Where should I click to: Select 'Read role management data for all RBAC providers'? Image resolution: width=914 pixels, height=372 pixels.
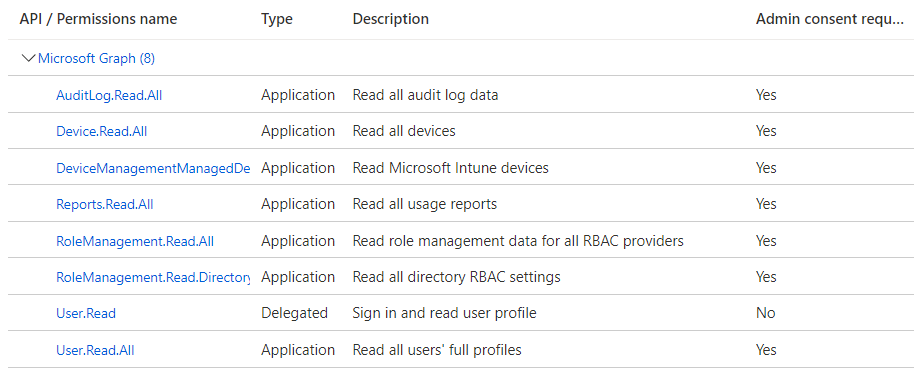518,240
